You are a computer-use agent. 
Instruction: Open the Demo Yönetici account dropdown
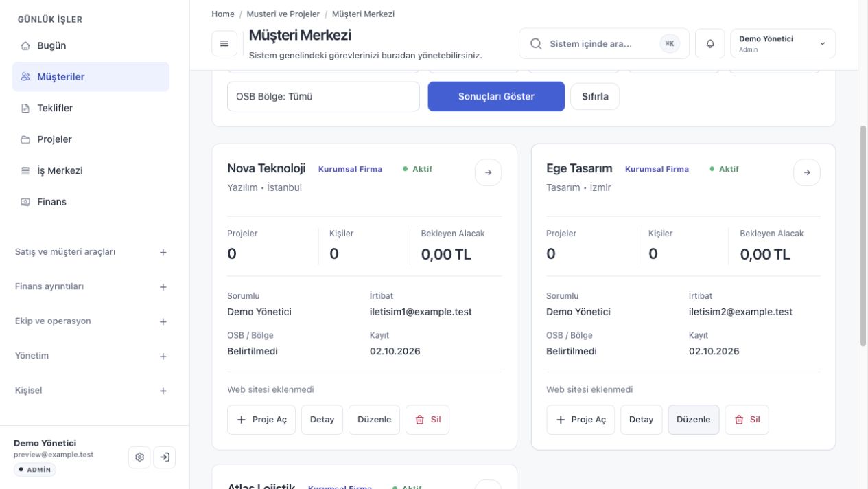[x=783, y=44]
